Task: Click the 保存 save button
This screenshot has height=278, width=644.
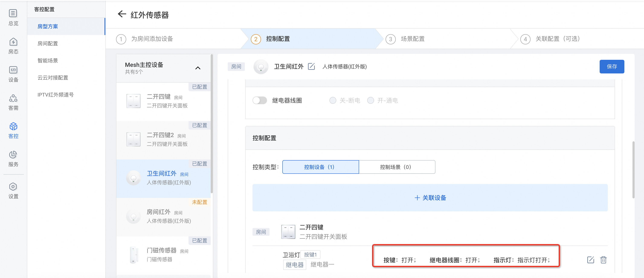Action: (x=612, y=67)
